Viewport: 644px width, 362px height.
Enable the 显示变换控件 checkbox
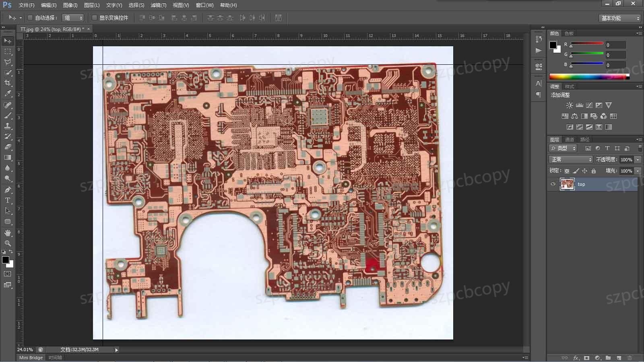(94, 18)
